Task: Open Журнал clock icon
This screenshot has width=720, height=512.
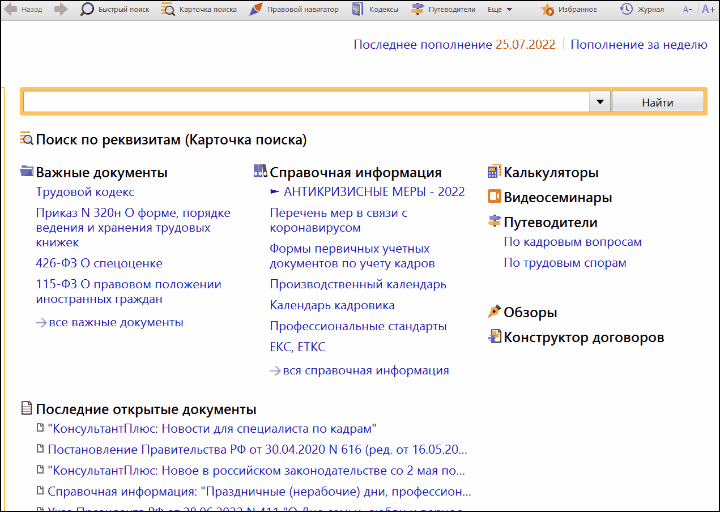Action: tap(626, 9)
